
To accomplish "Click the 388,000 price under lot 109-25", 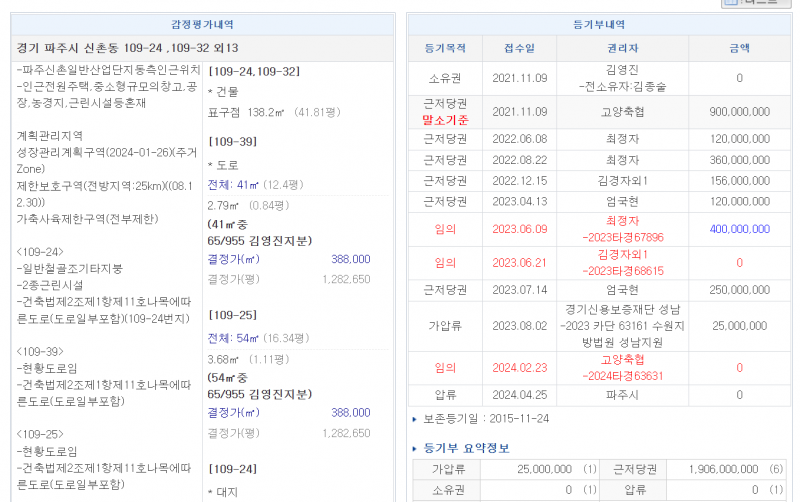I will (350, 412).
